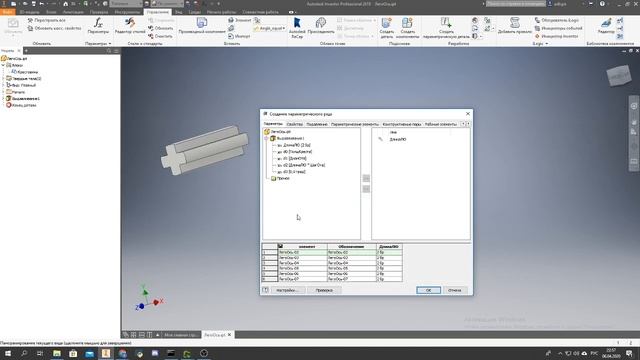Screen dimensions: 640x360
Task: Click Undo arrow in quick access toolbar
Action: (x=42, y=4)
